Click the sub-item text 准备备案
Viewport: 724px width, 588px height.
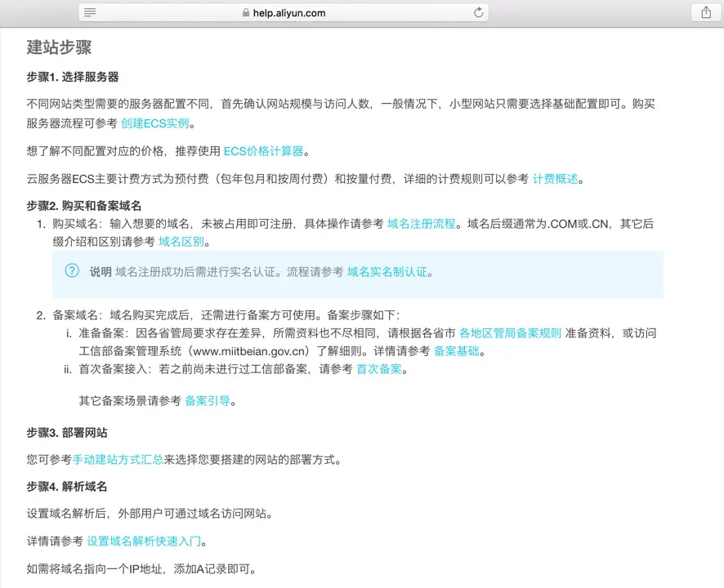pyautogui.click(x=101, y=333)
